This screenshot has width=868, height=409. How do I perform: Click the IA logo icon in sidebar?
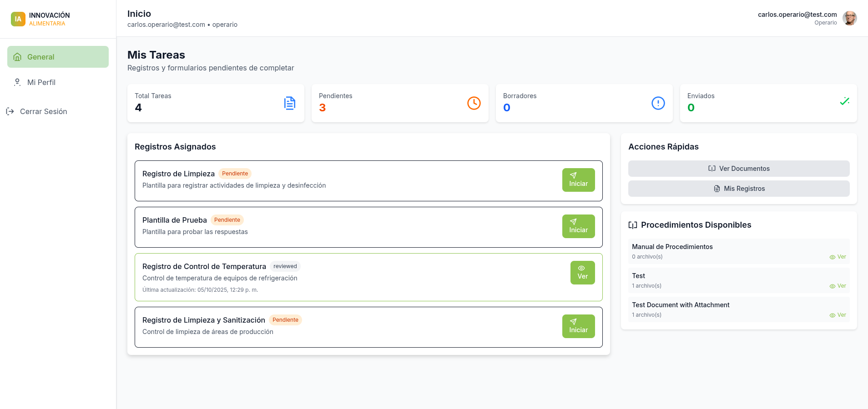(18, 19)
